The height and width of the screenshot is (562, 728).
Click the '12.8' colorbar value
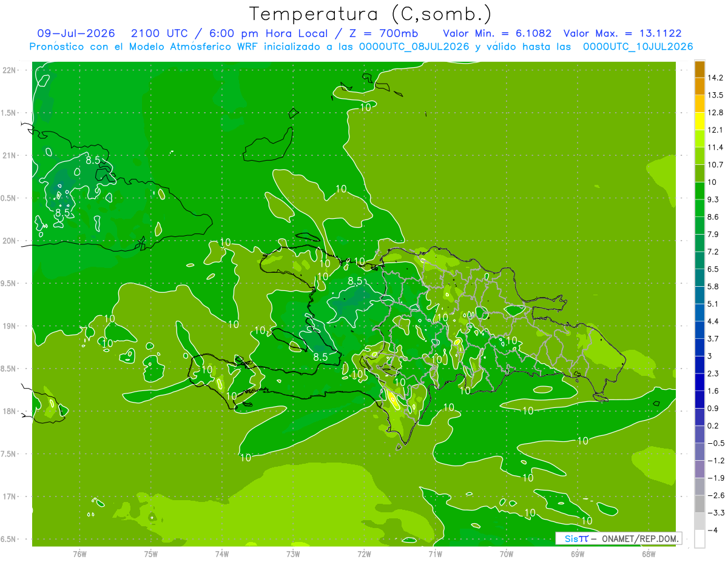715,113
